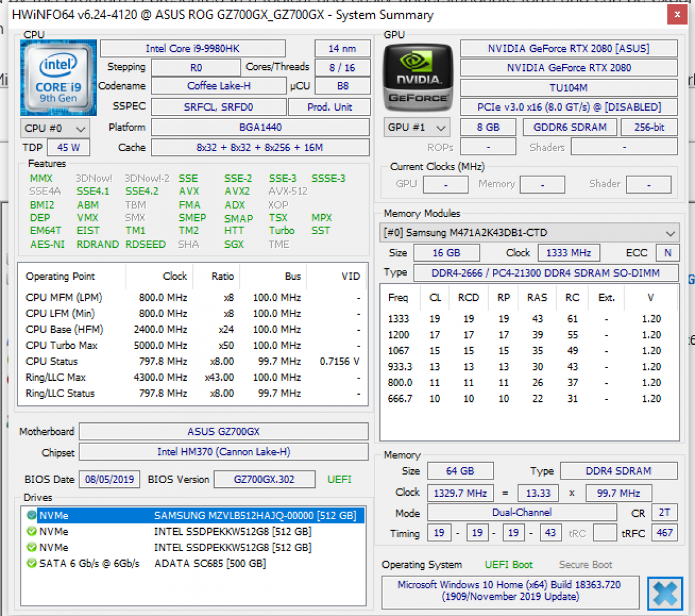Select the SAMSUNG MZVLB512HAJQ-00000 NVMe drive row
The height and width of the screenshot is (616, 695).
tap(193, 516)
